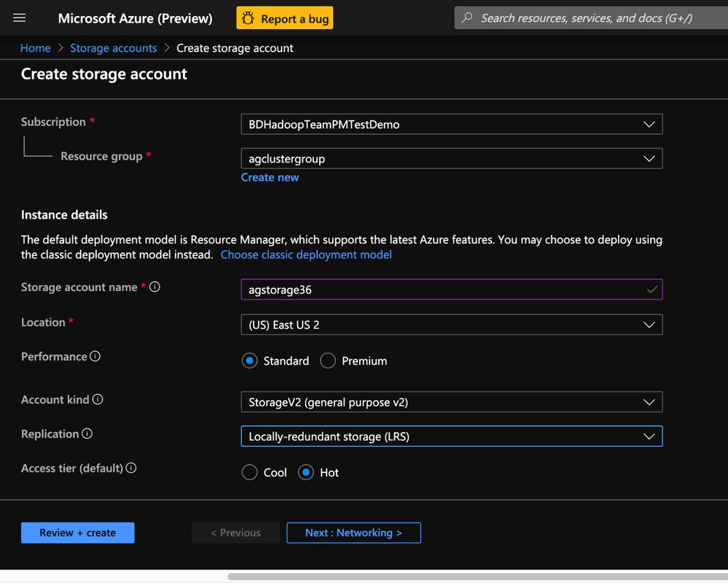This screenshot has height=583, width=728.
Task: Select Standard performance option
Action: [x=250, y=361]
